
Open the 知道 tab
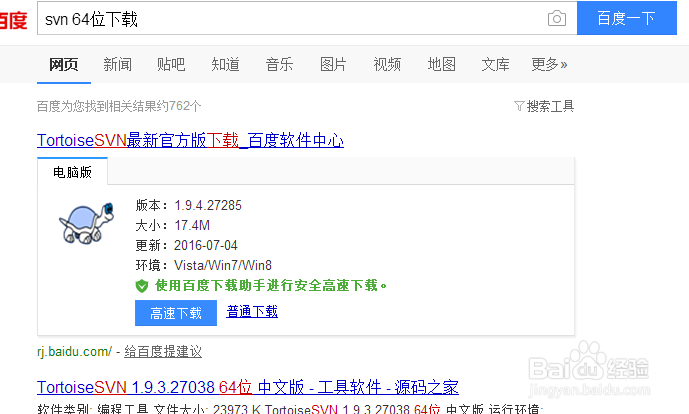[x=225, y=65]
